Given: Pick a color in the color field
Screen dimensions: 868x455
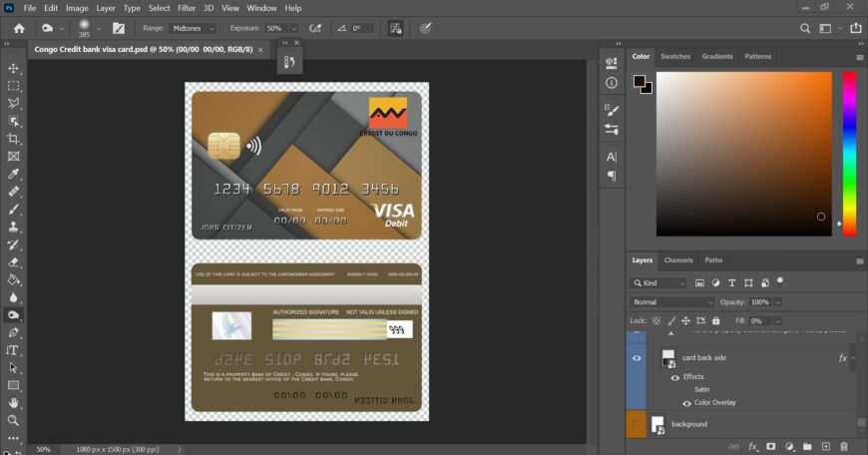Looking at the screenshot, I should click(744, 154).
